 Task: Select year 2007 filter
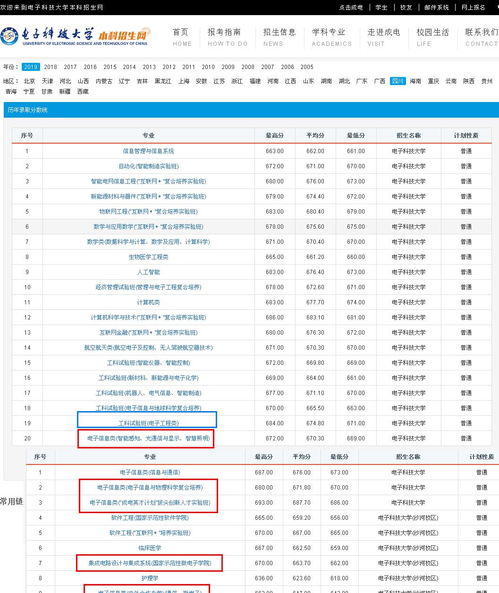pyautogui.click(x=267, y=67)
